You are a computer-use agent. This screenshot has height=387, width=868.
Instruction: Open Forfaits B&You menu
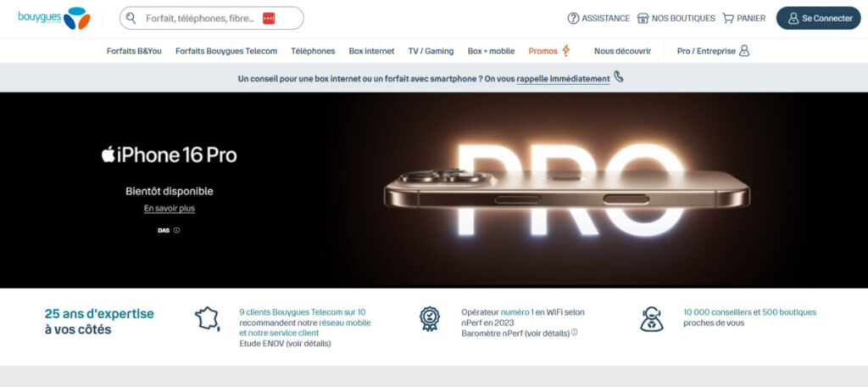coord(134,51)
